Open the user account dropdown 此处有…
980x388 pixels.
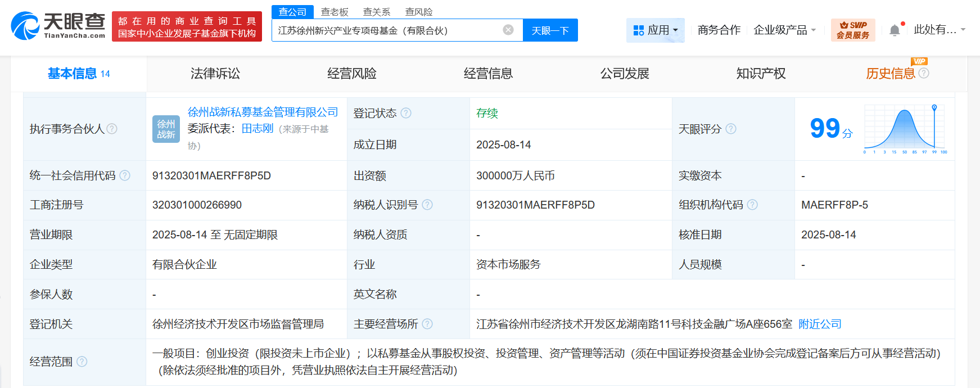(939, 30)
